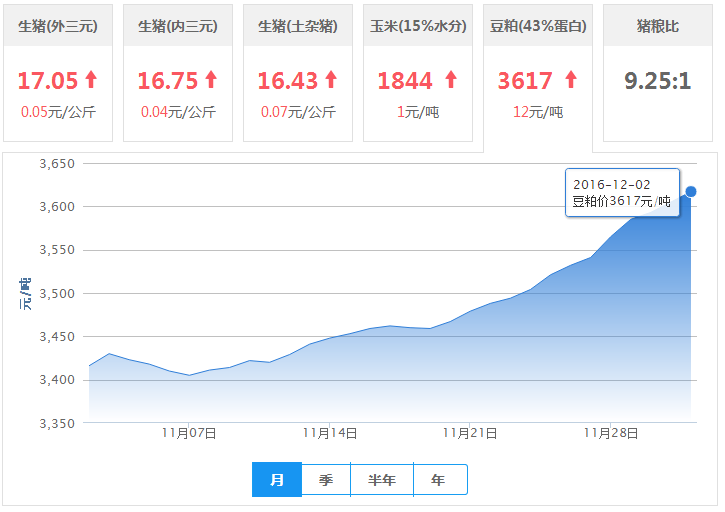Click the red up arrow beside 16.75

(211, 79)
